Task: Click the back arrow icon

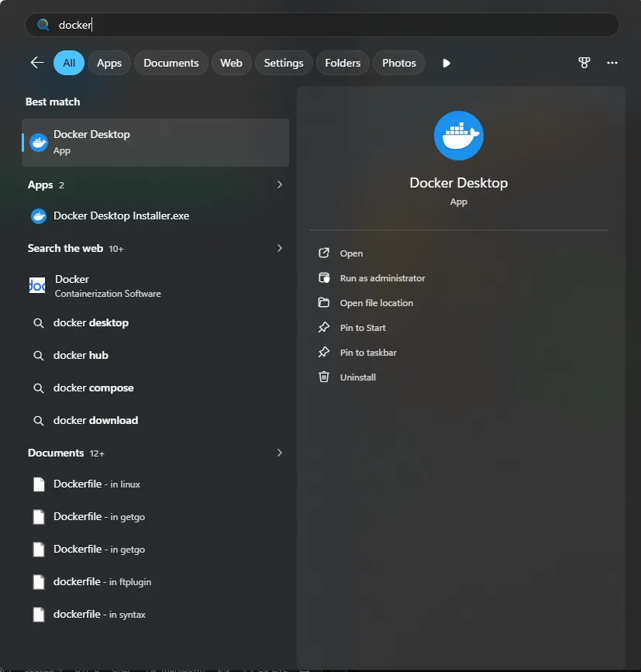Action: (x=37, y=63)
